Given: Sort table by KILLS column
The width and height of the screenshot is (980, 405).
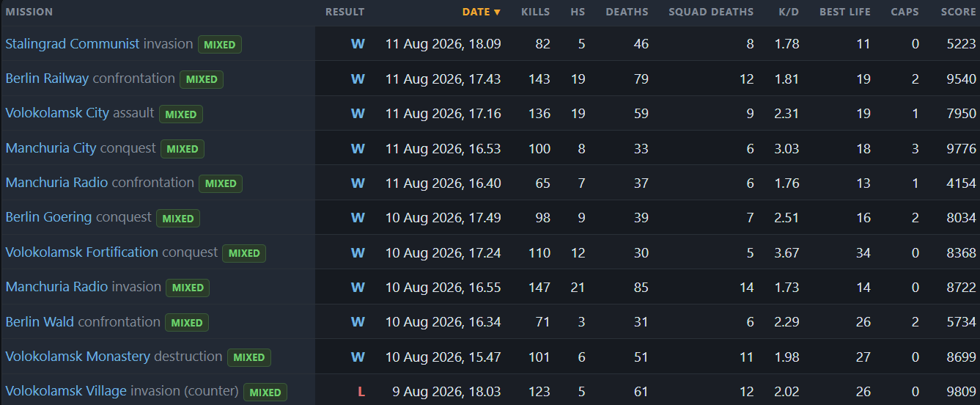Looking at the screenshot, I should (536, 12).
